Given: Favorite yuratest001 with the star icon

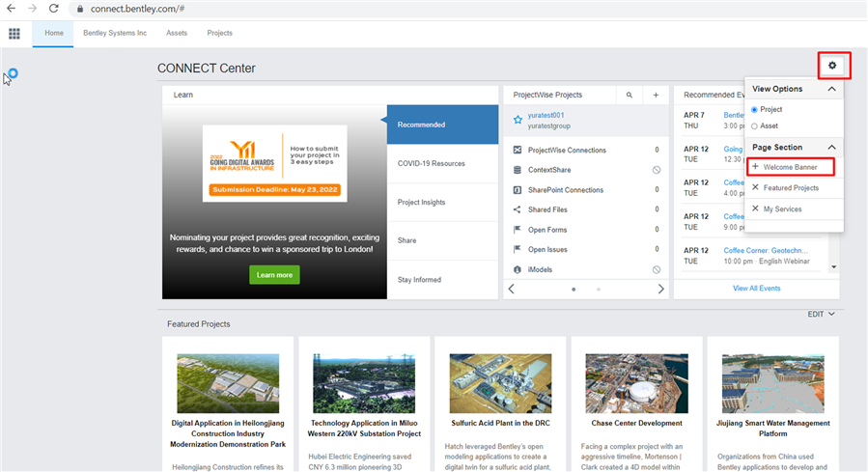Looking at the screenshot, I should click(x=518, y=120).
